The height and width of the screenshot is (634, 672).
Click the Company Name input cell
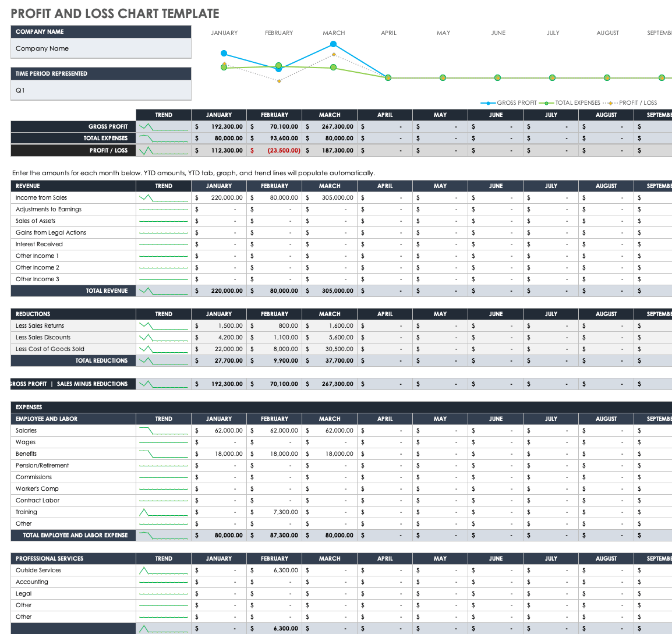[x=101, y=48]
